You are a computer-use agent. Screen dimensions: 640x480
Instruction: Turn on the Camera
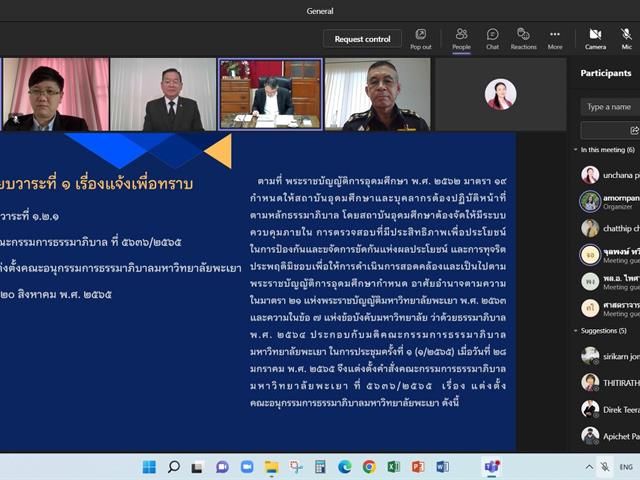click(595, 39)
